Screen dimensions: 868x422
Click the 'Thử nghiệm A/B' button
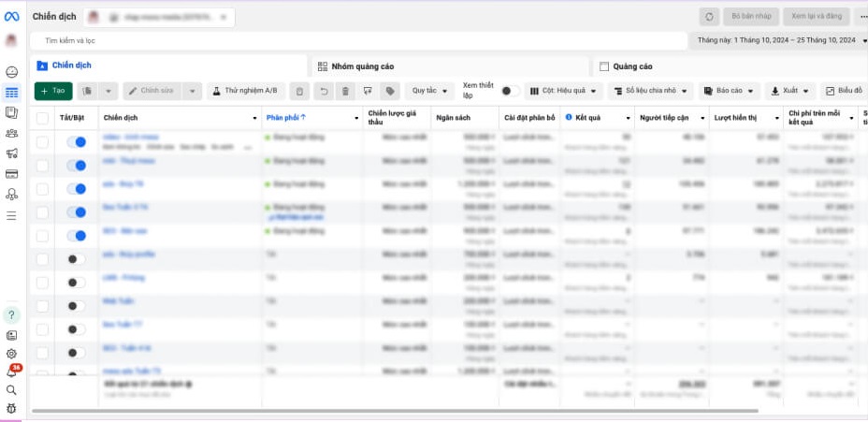coord(245,91)
